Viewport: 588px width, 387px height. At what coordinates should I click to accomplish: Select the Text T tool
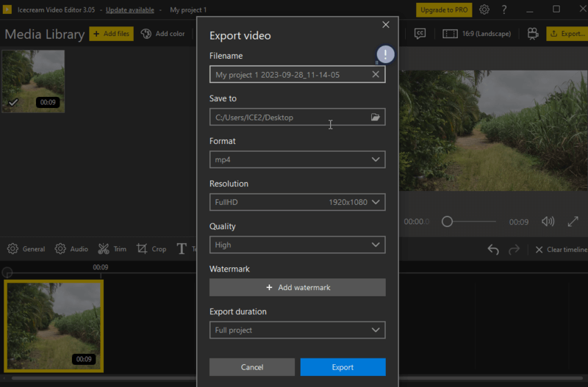coord(182,249)
